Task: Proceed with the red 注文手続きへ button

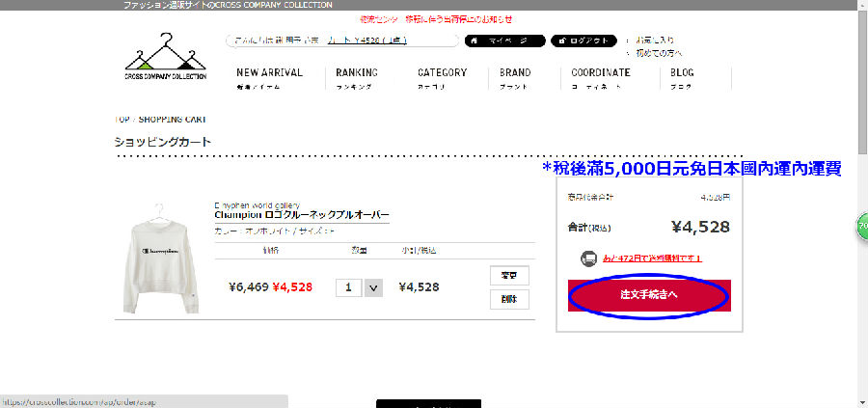Action: [x=649, y=295]
